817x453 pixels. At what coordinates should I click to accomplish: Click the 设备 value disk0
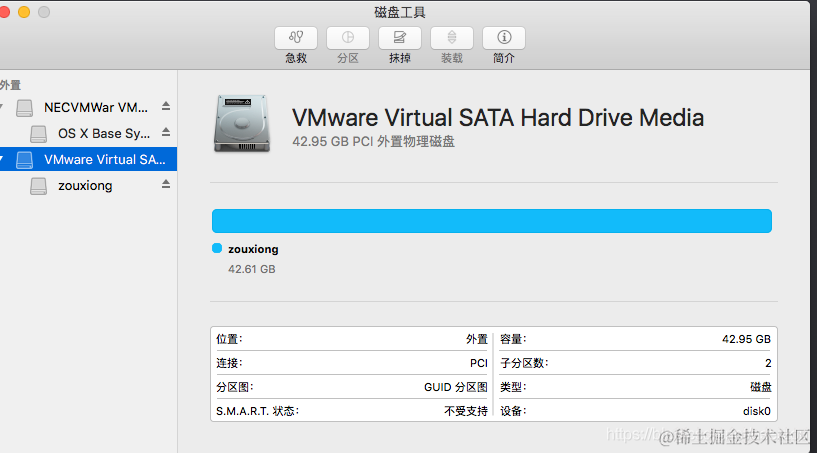pyautogui.click(x=757, y=411)
